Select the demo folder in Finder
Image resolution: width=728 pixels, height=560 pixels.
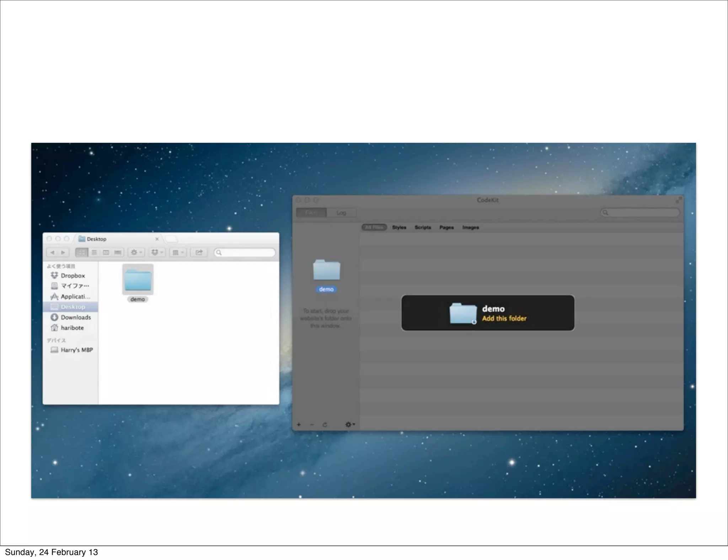138,281
